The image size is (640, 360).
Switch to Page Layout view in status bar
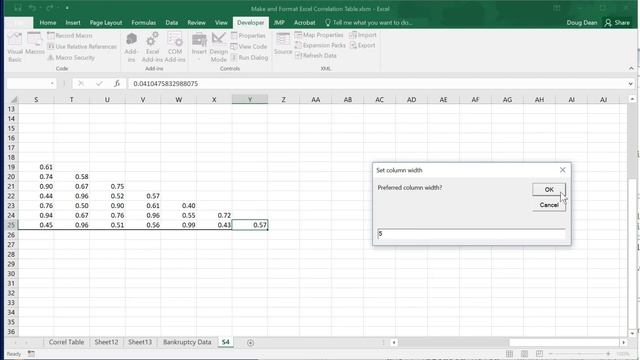(x=524, y=353)
